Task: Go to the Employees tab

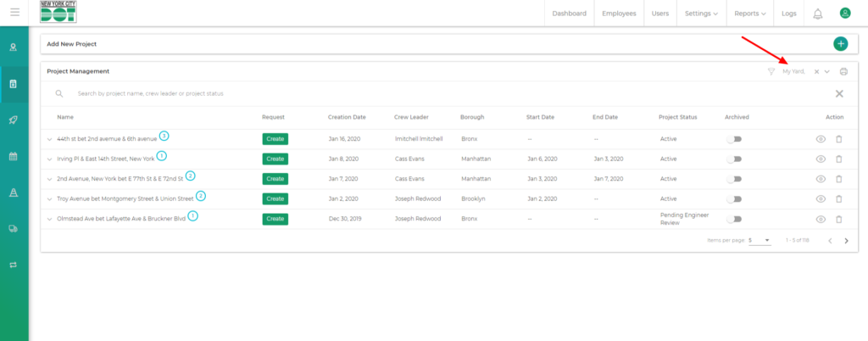Action: click(619, 14)
